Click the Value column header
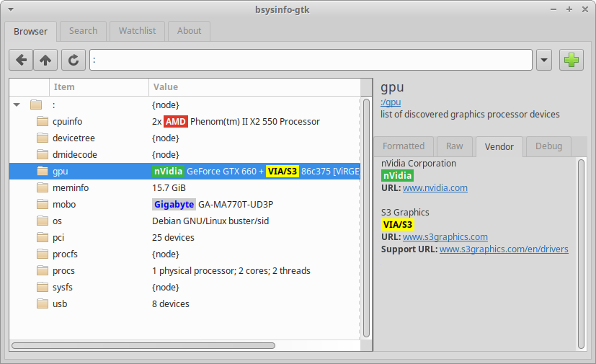Viewport: 596px width, 364px height. [x=254, y=87]
